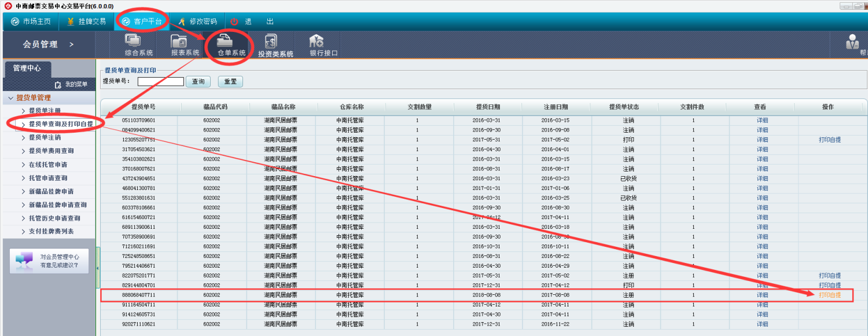Click the feedback icon for 会员管理中心
The height and width of the screenshot is (336, 868).
click(x=24, y=261)
